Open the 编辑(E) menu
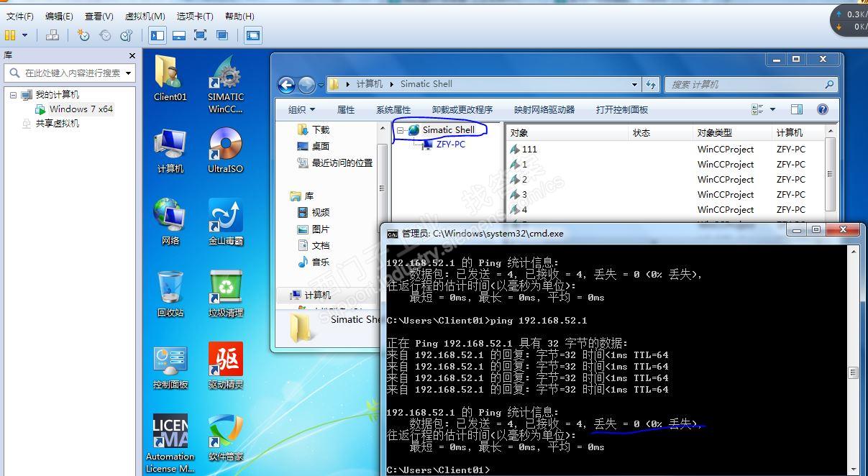This screenshot has width=868, height=476. click(59, 16)
